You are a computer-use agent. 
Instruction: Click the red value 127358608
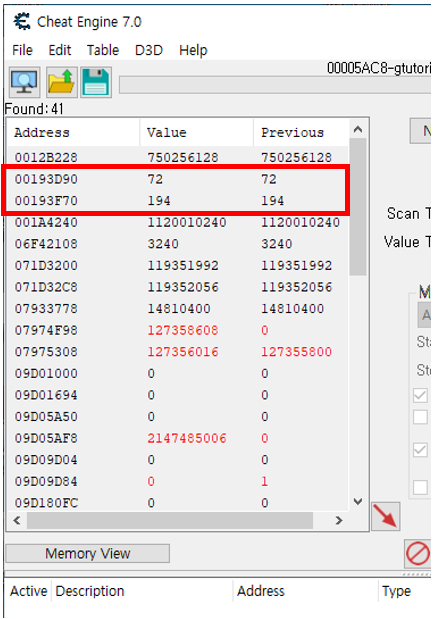point(183,330)
